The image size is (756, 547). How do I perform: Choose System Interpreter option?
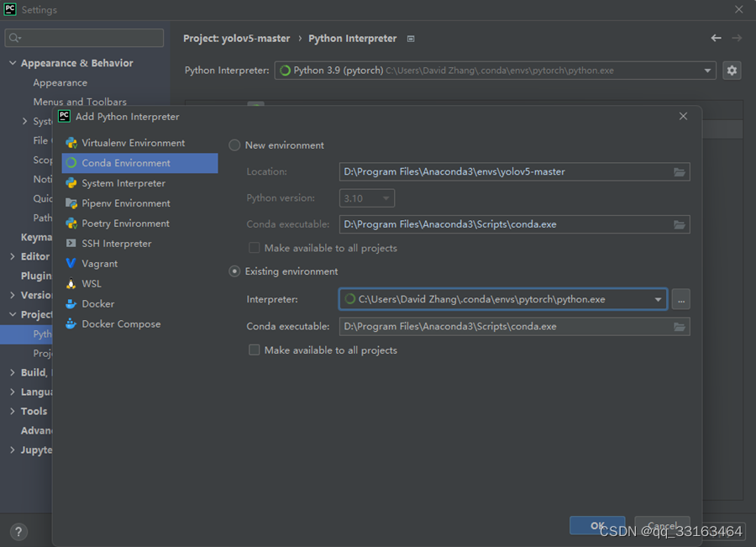coord(139,183)
